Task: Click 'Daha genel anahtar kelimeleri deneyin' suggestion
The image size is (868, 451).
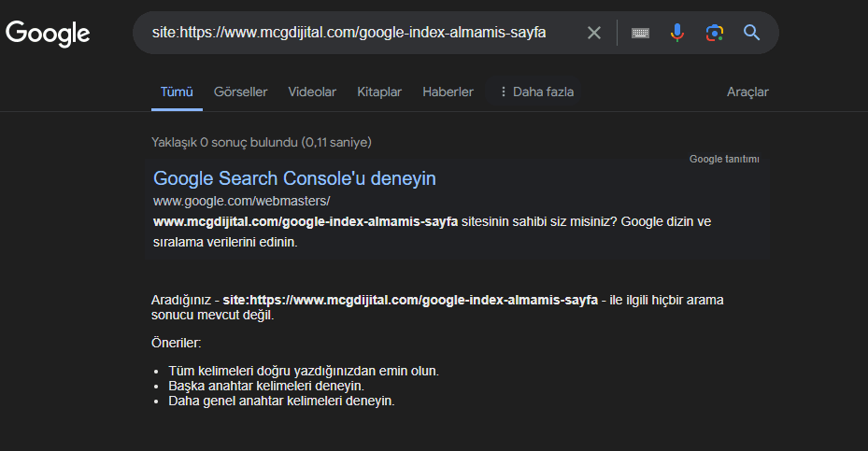Action: [x=281, y=401]
